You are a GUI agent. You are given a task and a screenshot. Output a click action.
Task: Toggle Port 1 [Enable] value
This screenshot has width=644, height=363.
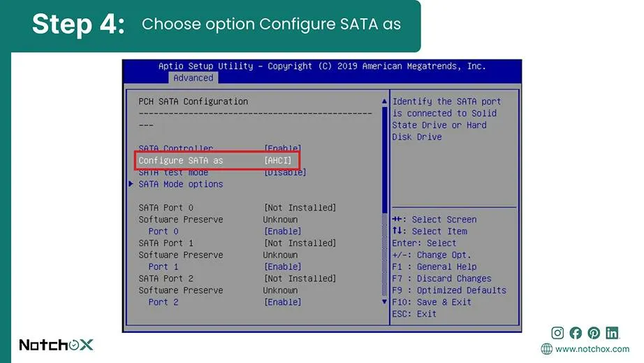[x=283, y=266]
